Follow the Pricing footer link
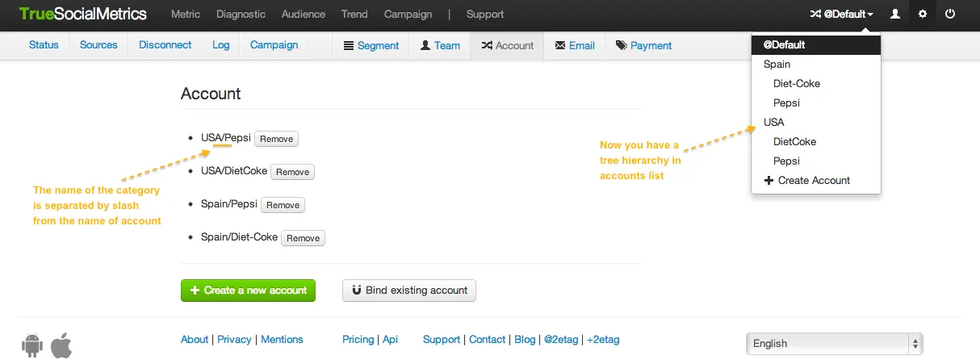Image resolution: width=980 pixels, height=364 pixels. tap(358, 340)
